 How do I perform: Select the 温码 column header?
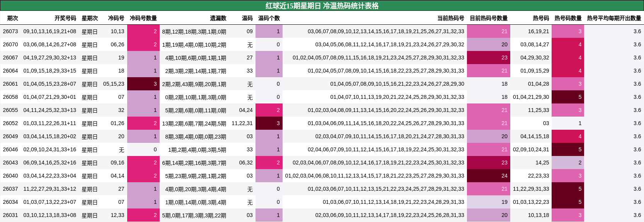247,18
